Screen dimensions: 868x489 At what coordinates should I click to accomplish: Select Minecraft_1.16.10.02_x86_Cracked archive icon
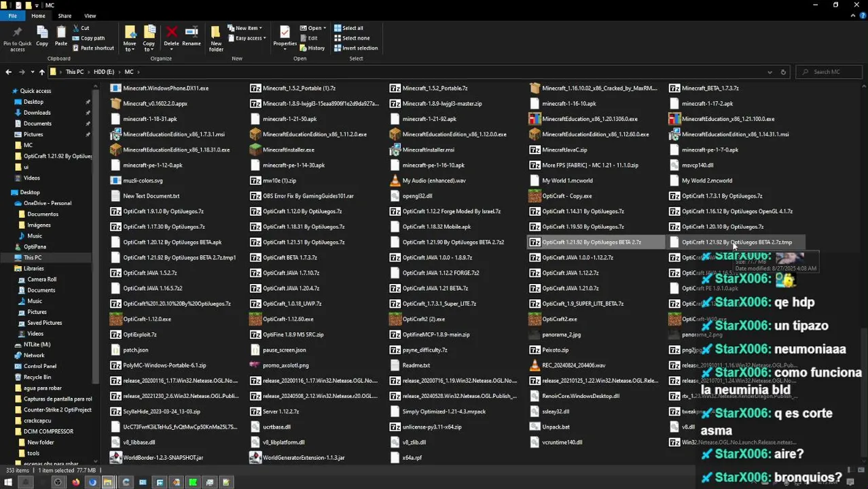[x=535, y=88]
